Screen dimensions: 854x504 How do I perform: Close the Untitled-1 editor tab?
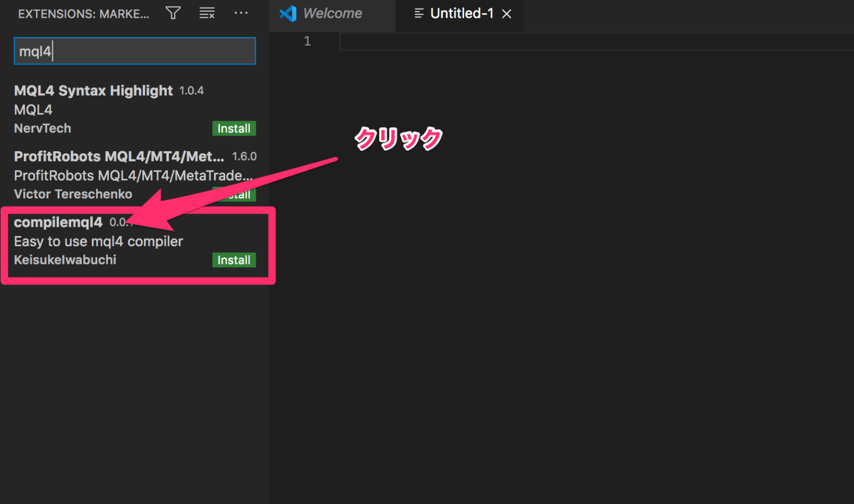pyautogui.click(x=506, y=13)
